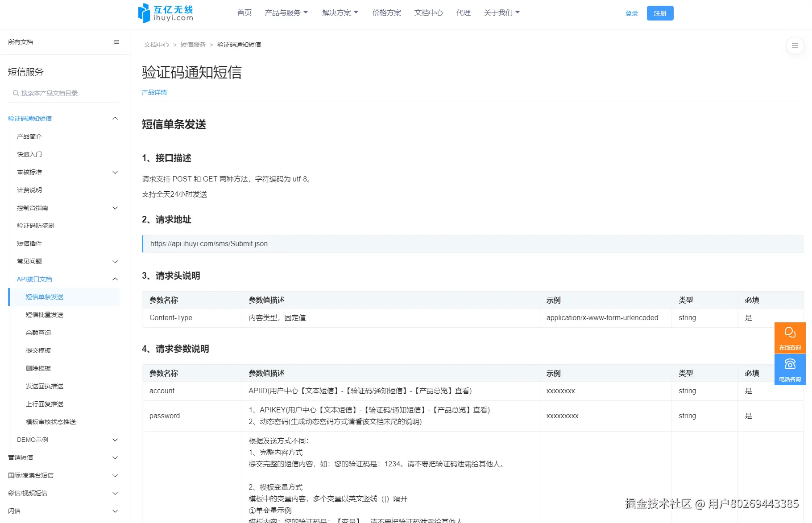Focus the 搜索本产品文档目录 search field
This screenshot has width=812, height=523.
(64, 93)
